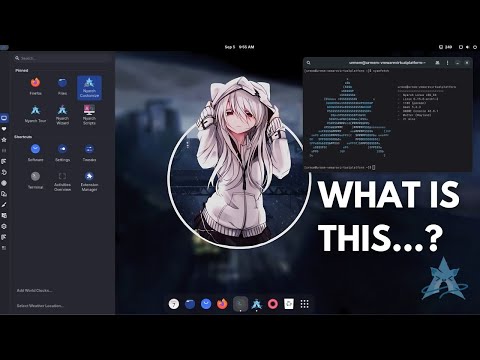Open the Nyarch app in the dock
The image size is (480, 360).
point(256,304)
